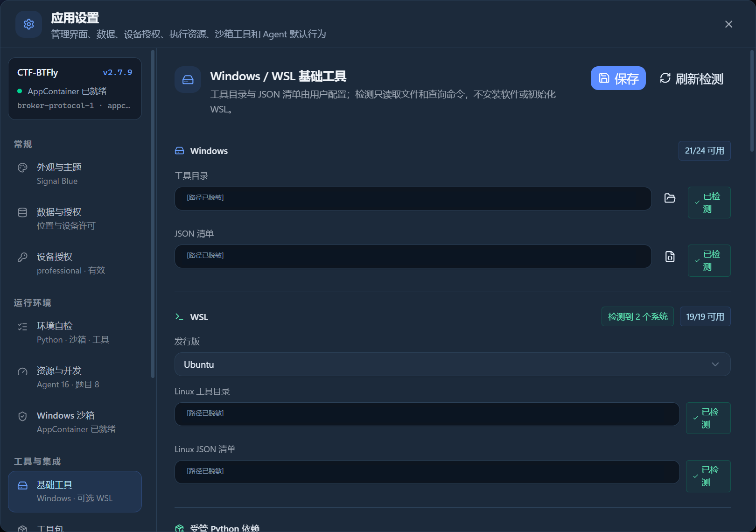
Task: Click the key icon for 设备授权
Action: click(x=22, y=257)
